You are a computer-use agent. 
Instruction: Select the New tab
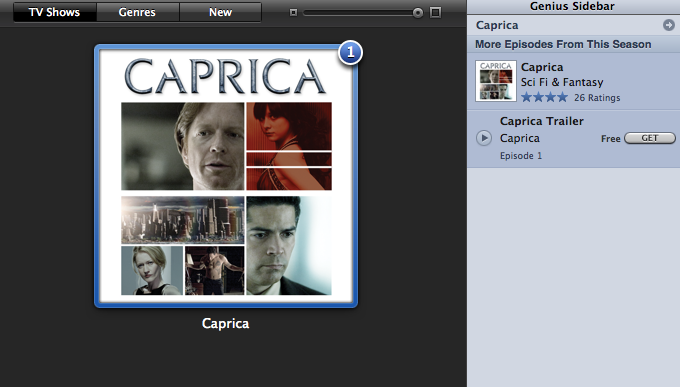(x=220, y=12)
